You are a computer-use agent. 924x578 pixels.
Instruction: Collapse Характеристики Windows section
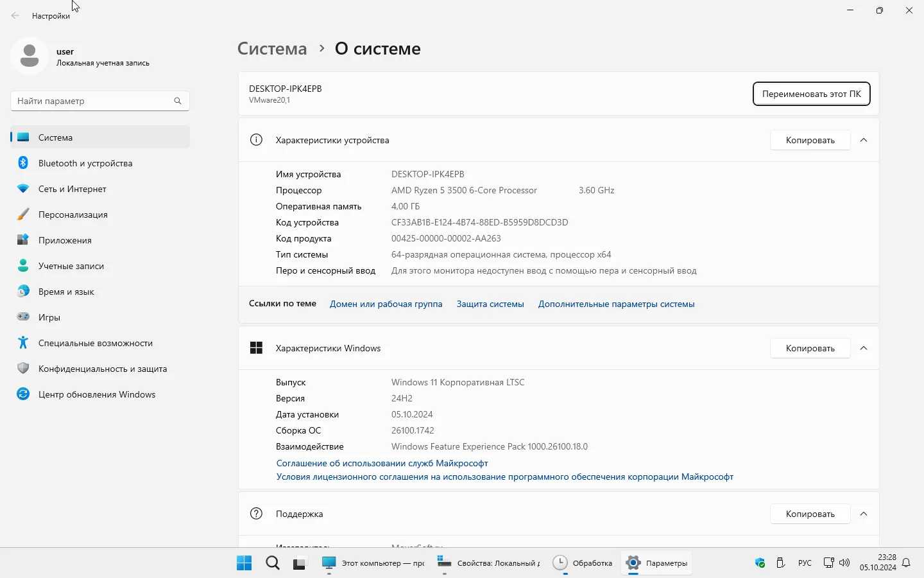coord(864,348)
